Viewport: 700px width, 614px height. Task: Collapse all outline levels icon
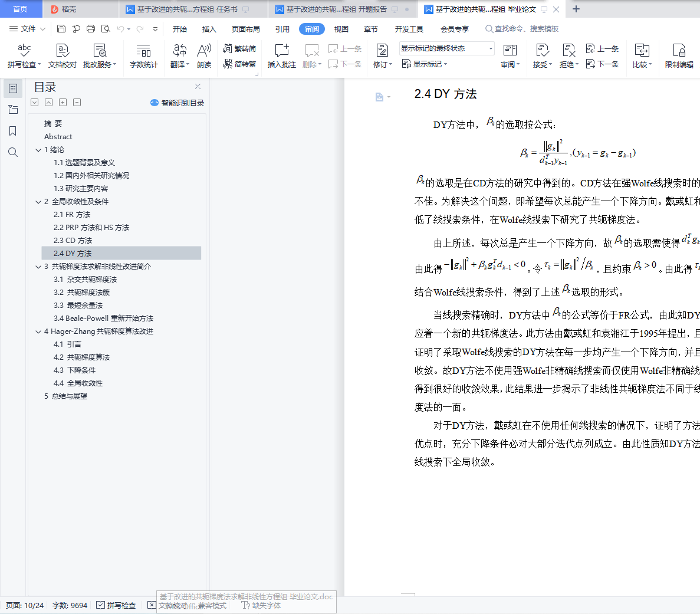(x=77, y=103)
